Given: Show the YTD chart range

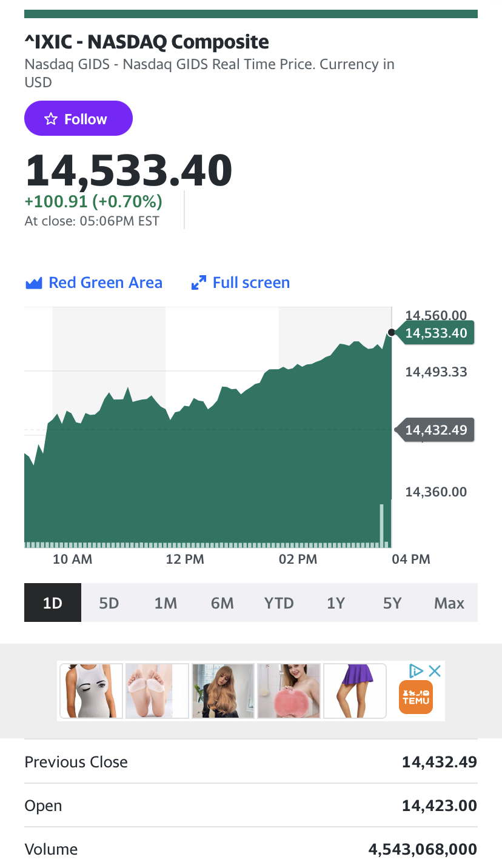Looking at the screenshot, I should [x=279, y=603].
